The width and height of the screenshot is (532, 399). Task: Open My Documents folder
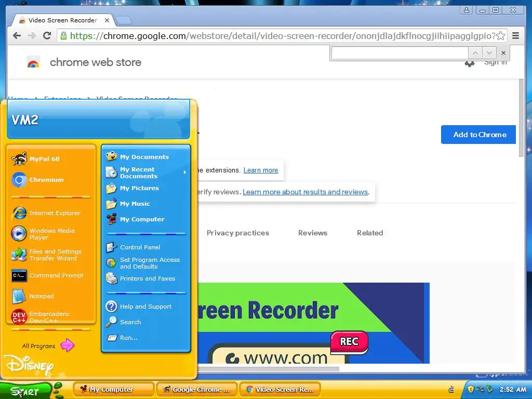point(146,157)
